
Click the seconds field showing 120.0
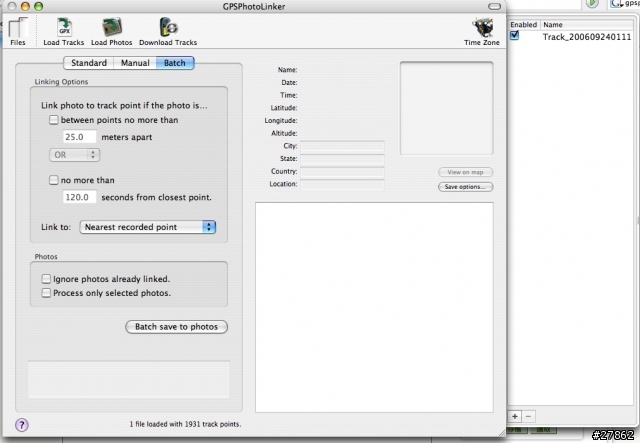pos(80,197)
